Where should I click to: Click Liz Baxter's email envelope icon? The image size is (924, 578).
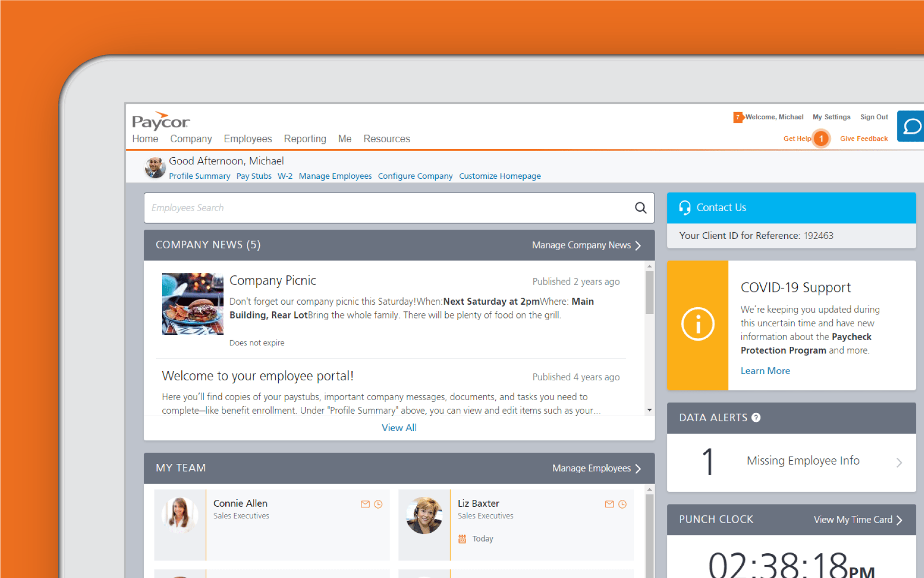pos(609,504)
